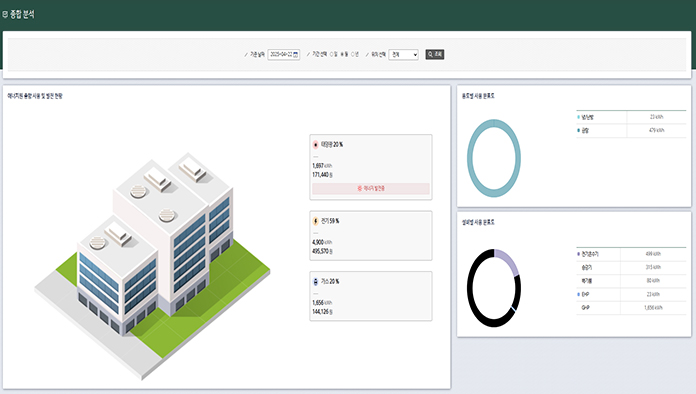Select the last period radio button (년)

(352, 54)
